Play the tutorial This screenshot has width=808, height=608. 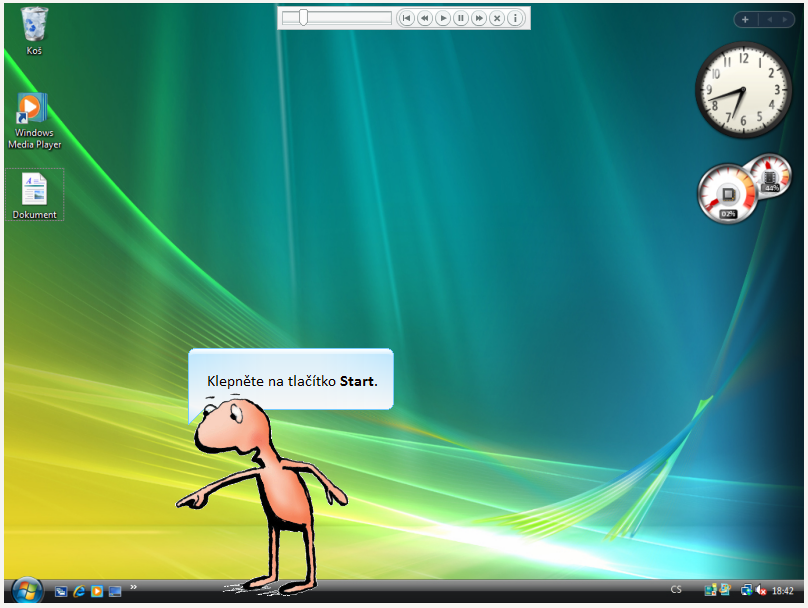(x=443, y=18)
